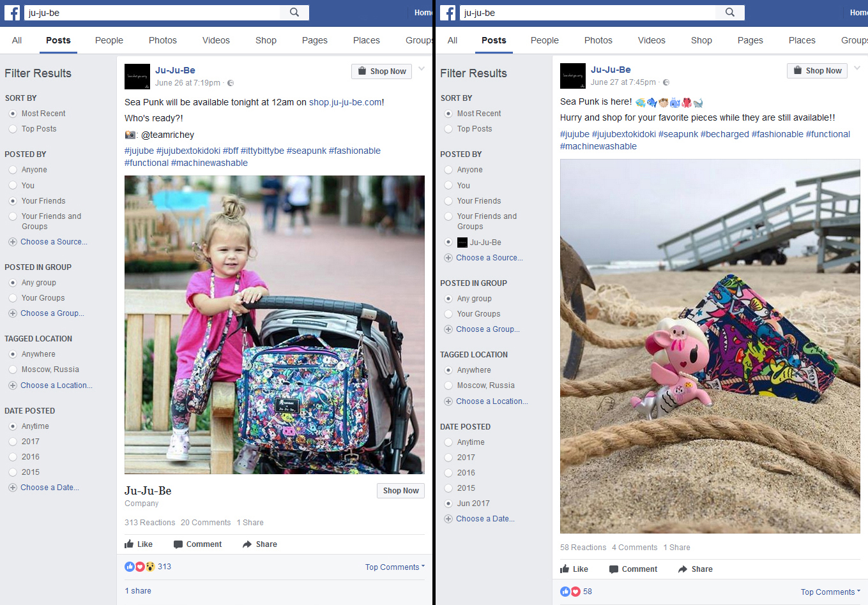
Task: Select Top Posts sorting in the left window
Action: pos(13,129)
